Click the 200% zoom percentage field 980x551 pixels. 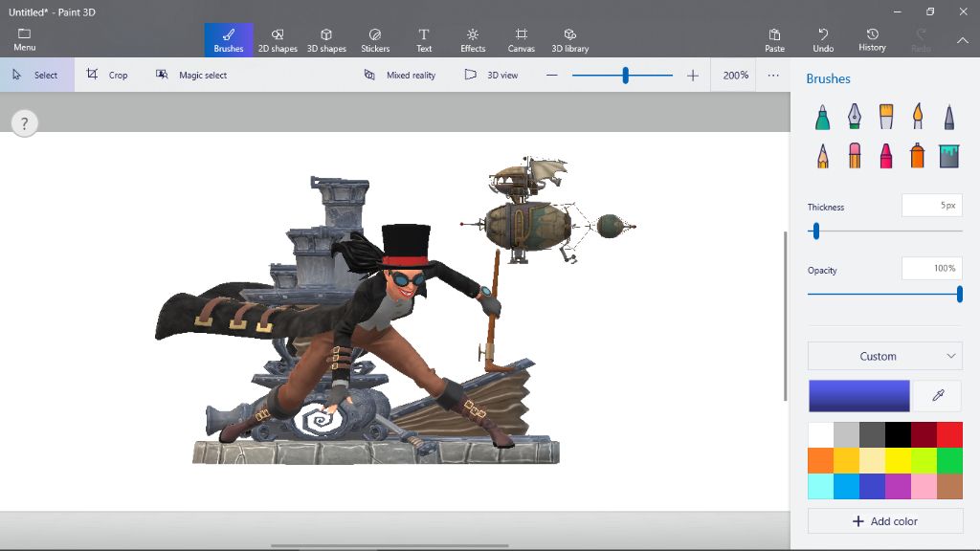(735, 75)
